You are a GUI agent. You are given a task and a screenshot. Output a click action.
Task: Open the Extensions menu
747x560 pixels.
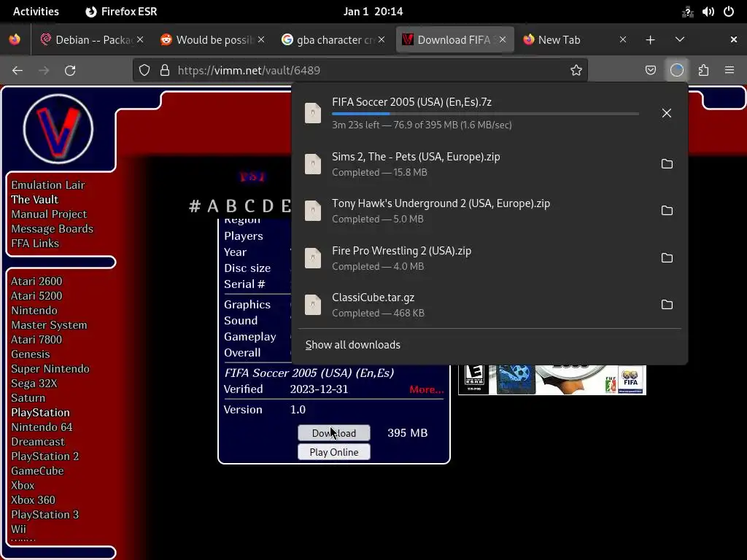[x=703, y=71]
